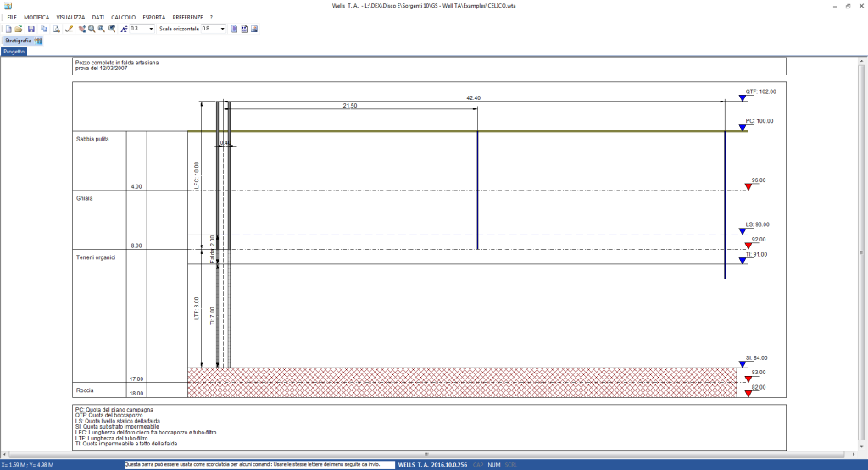
Task: Click the image export icon in toolbar
Action: 254,29
